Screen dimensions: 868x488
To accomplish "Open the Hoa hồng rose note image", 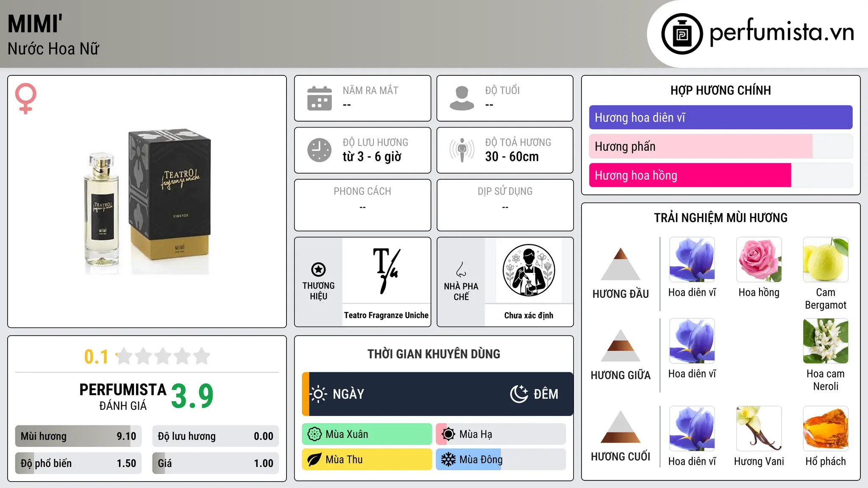I will [759, 260].
